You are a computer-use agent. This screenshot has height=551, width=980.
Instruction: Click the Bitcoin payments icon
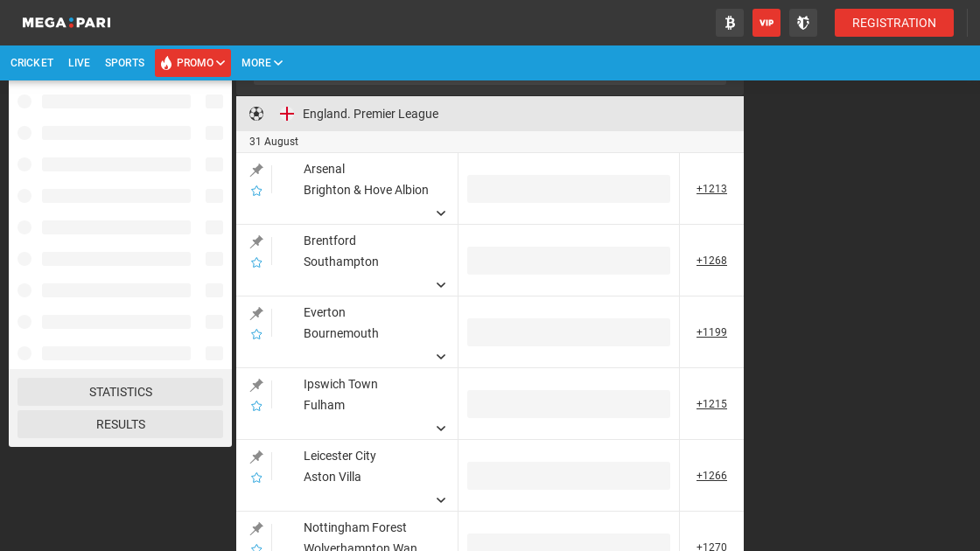tap(730, 23)
